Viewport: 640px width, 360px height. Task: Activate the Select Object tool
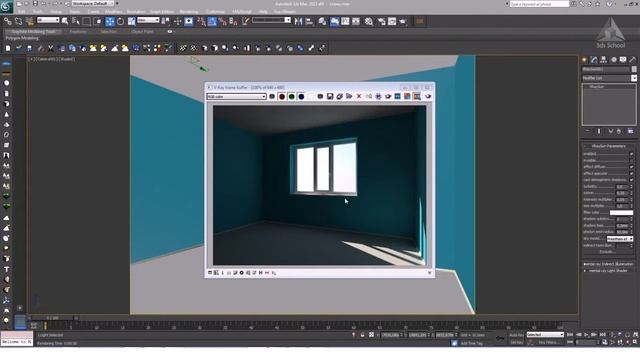coord(65,21)
